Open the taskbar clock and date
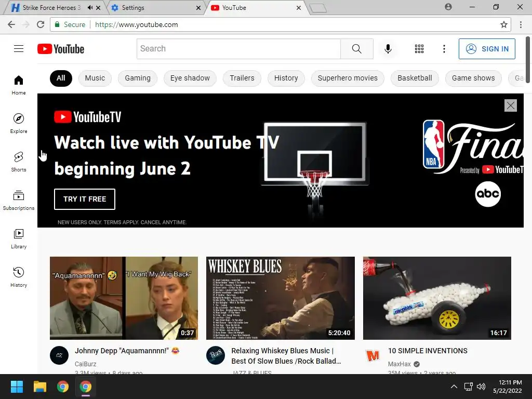Screen dimensions: 532x399 coord(507,387)
